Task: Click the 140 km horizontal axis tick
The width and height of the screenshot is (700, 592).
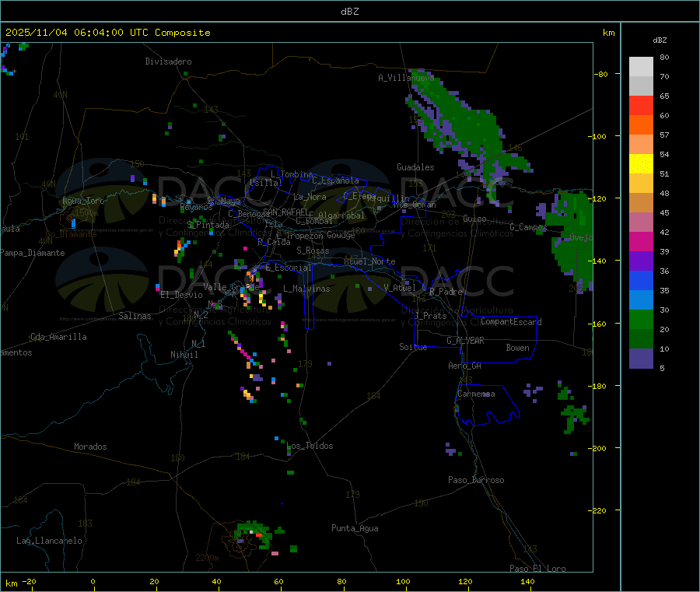Action: pyautogui.click(x=527, y=581)
